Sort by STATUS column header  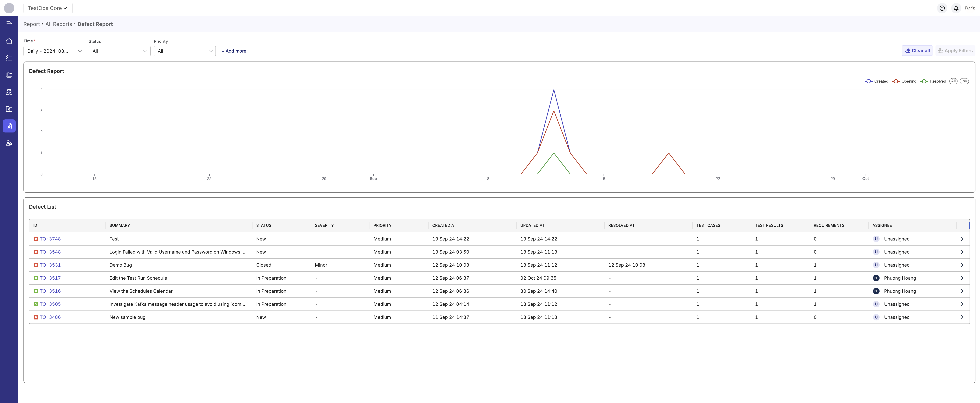(264, 225)
